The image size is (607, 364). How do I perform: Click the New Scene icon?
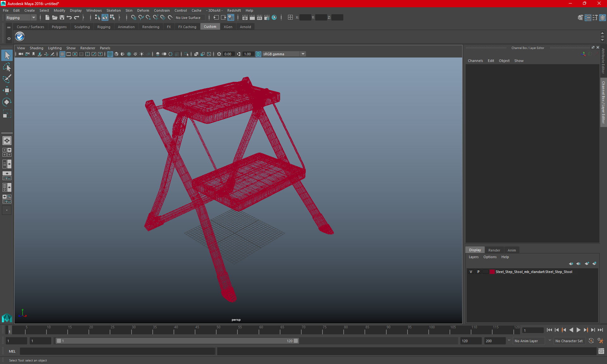pos(47,18)
